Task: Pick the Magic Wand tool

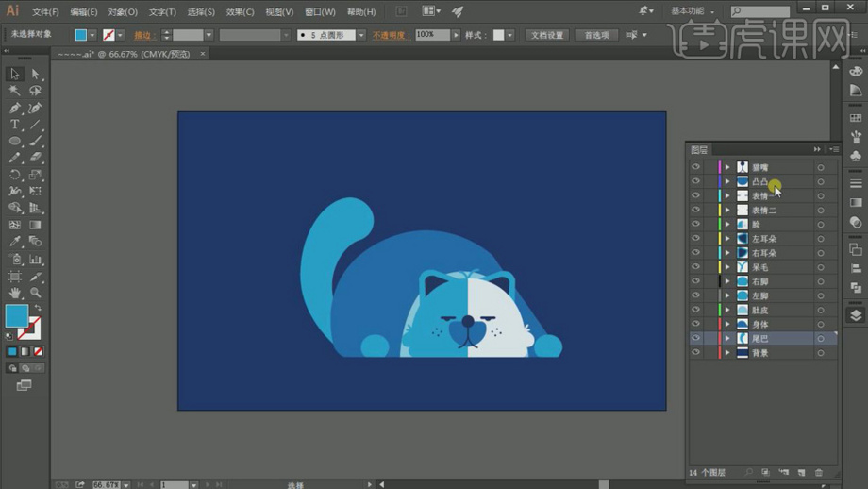Action: coord(15,91)
